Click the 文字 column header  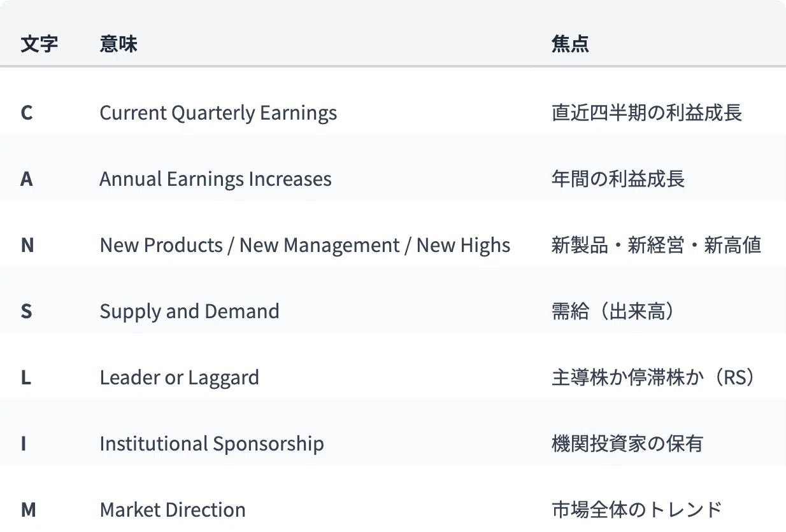[x=39, y=44]
